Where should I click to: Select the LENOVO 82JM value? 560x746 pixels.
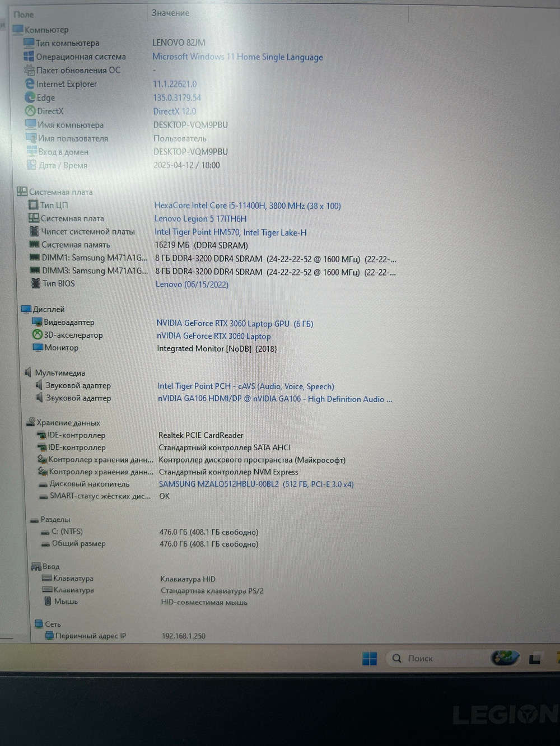(179, 43)
